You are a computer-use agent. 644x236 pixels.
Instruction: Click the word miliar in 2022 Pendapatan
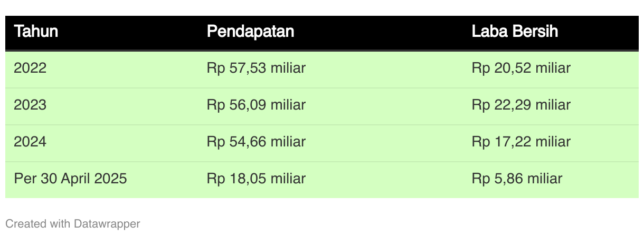288,68
